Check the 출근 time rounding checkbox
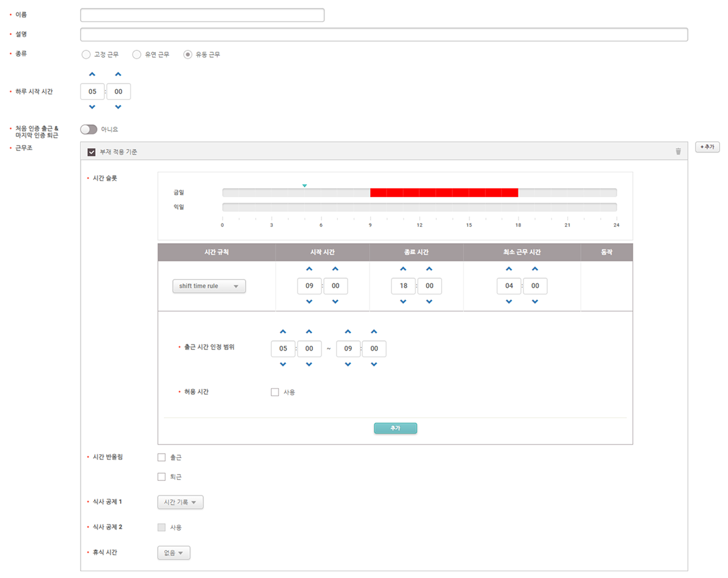This screenshot has width=728, height=578. click(161, 457)
